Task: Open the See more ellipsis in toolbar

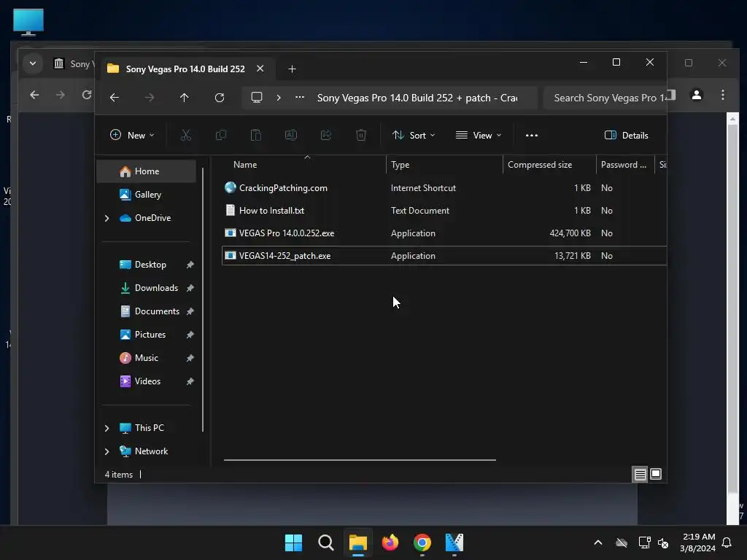Action: 532,135
